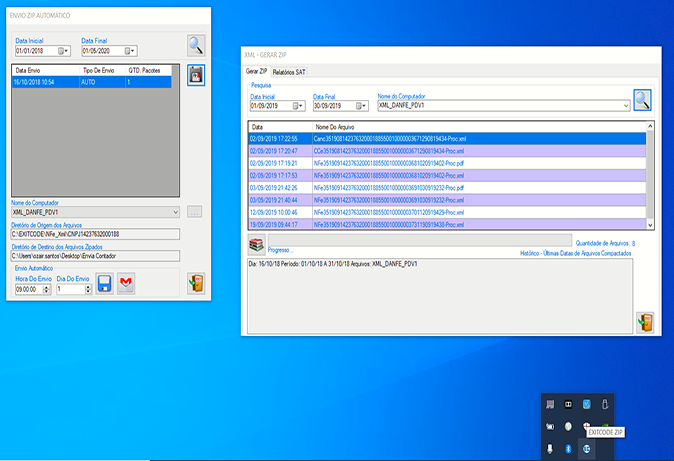Click Hora Do Envio time spinner arrows
The image size is (674, 461).
coord(46,289)
